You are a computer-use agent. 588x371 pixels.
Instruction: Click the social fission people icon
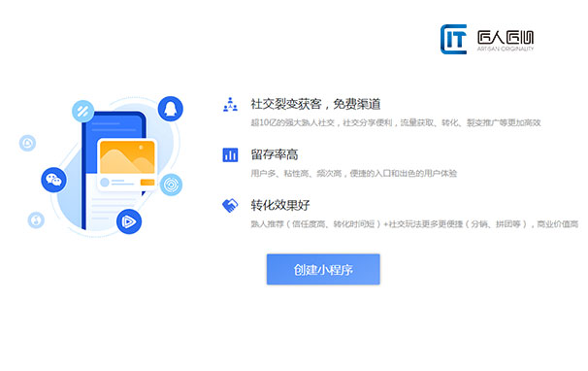pyautogui.click(x=230, y=104)
